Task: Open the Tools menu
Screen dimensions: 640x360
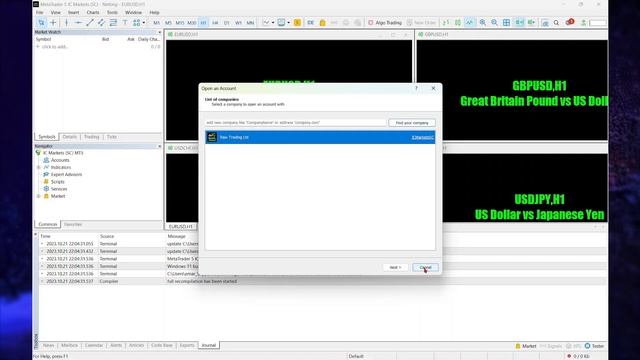Action: coord(112,13)
